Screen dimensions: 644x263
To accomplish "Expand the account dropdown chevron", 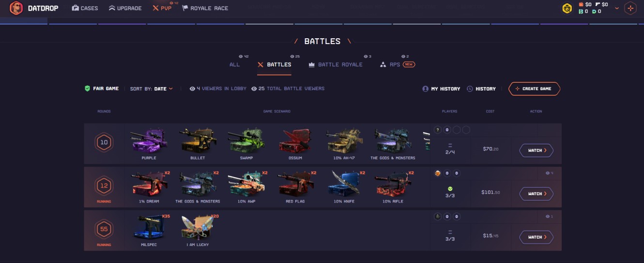I will (x=617, y=8).
